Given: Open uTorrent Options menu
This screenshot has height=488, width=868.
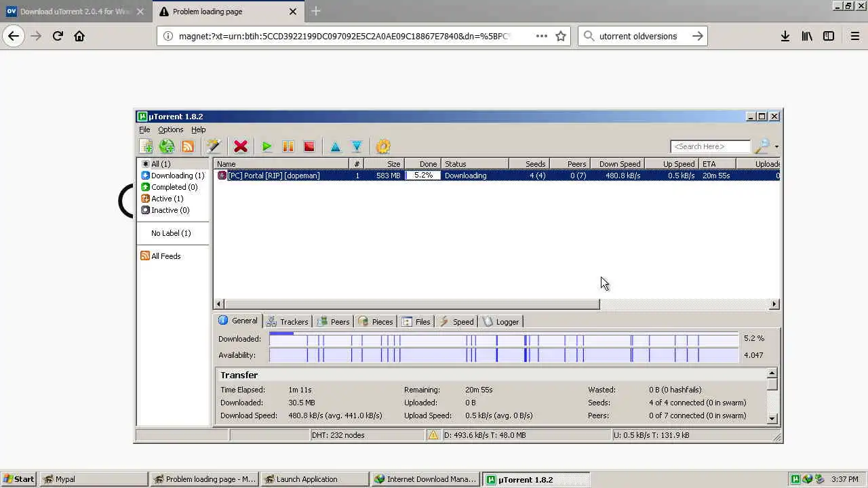Looking at the screenshot, I should (170, 129).
